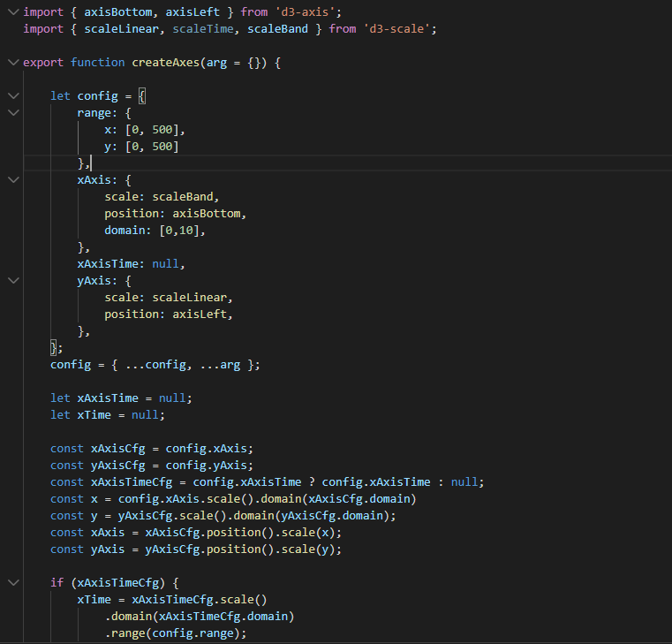672x644 pixels.
Task: Click 'const yAxis = yAxisCfg.position()' line
Action: point(196,549)
